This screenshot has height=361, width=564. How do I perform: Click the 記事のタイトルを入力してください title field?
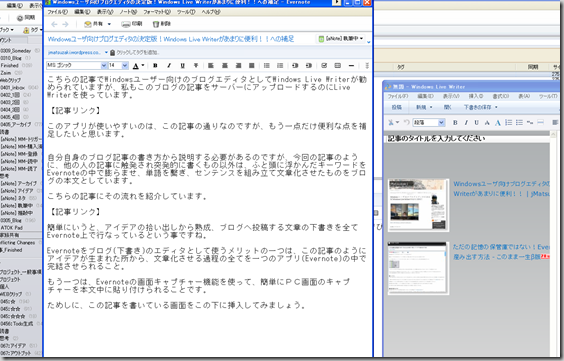coord(467,138)
